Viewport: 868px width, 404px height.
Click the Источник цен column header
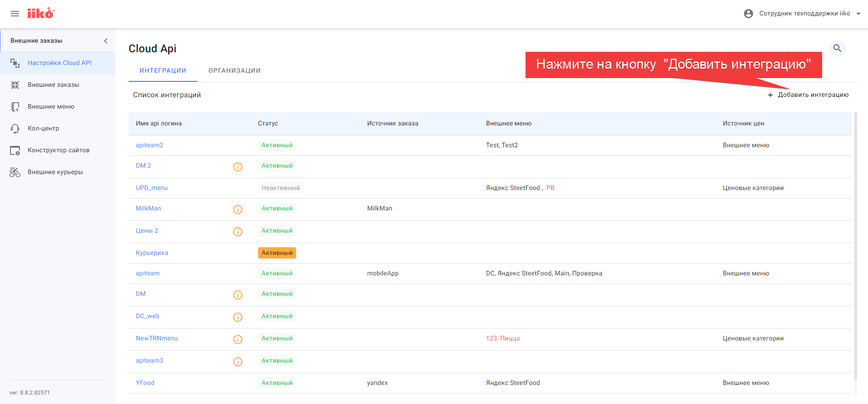coord(744,123)
